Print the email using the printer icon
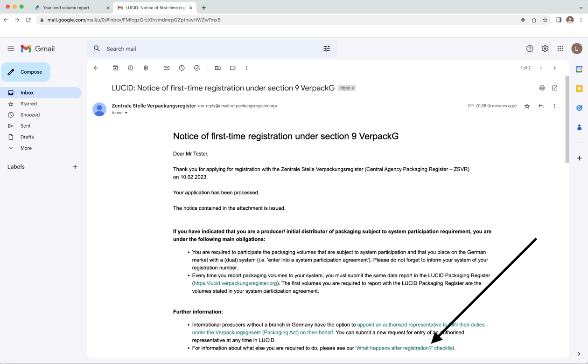Screen dimensions: 588x364 point(542,88)
